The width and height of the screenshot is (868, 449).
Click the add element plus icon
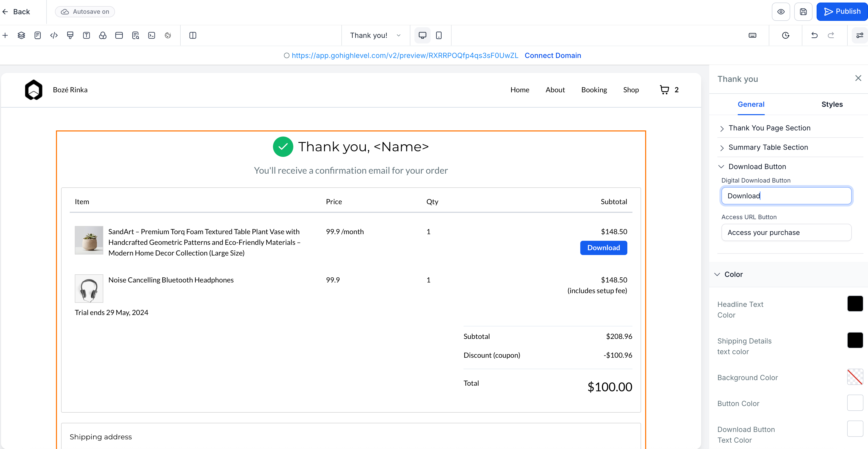(x=5, y=35)
